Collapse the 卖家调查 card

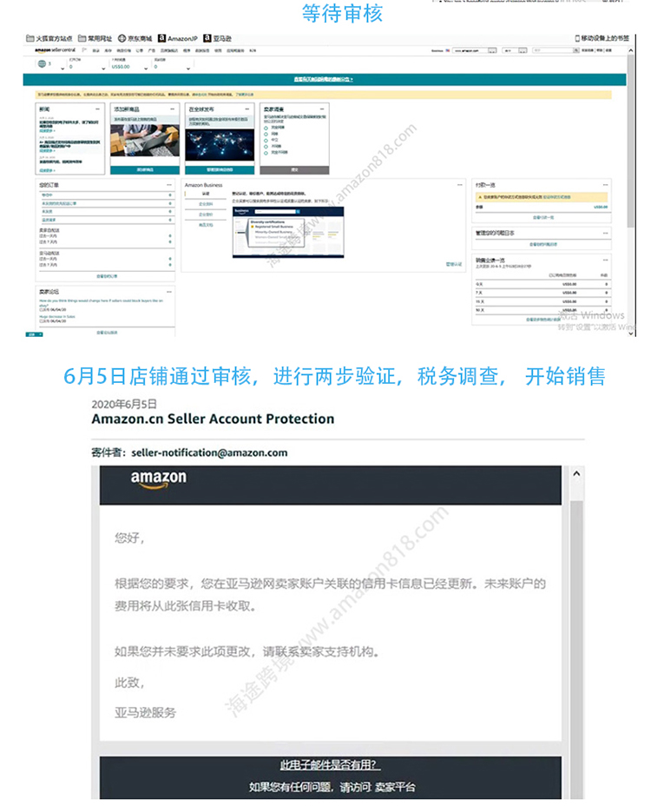tap(322, 109)
